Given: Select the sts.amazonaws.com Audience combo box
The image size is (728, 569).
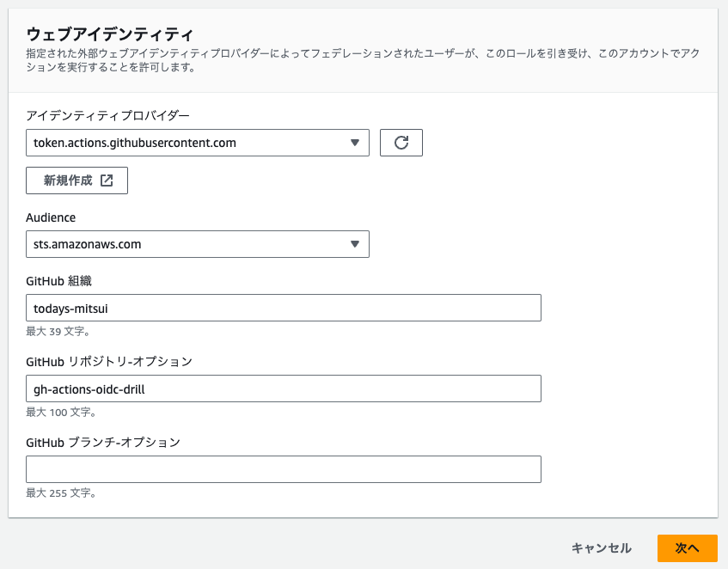Looking at the screenshot, I should [x=198, y=244].
